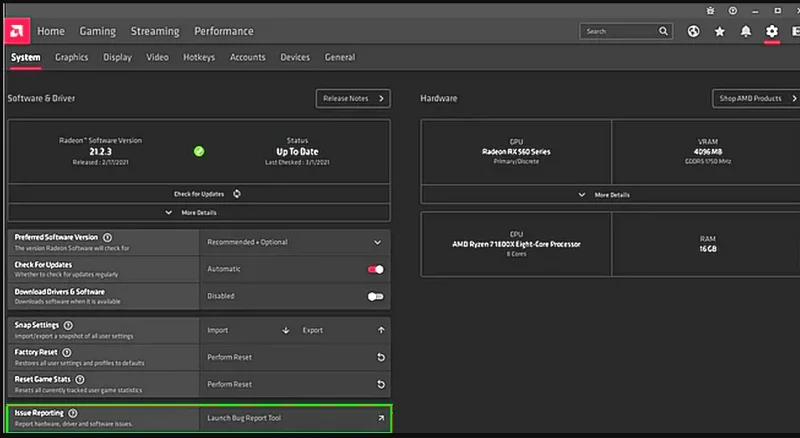Click info icon next to Factory Reset
This screenshot has height=438, width=800.
click(x=66, y=352)
